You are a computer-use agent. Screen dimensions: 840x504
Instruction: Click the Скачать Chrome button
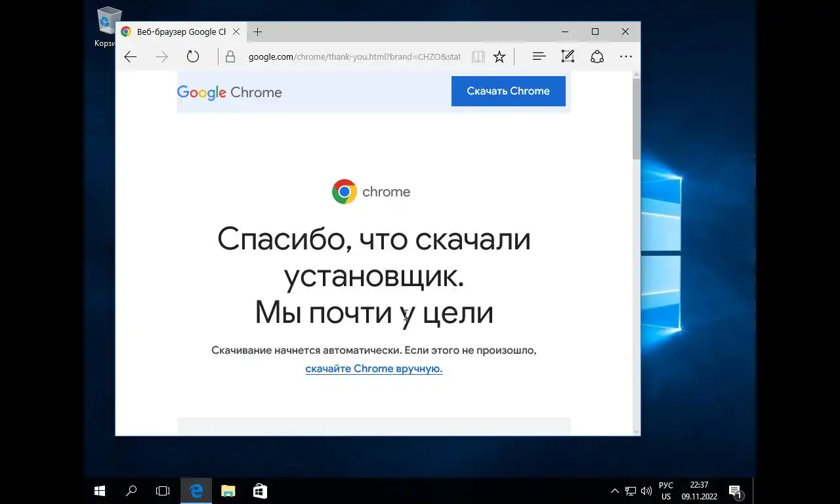pos(509,91)
